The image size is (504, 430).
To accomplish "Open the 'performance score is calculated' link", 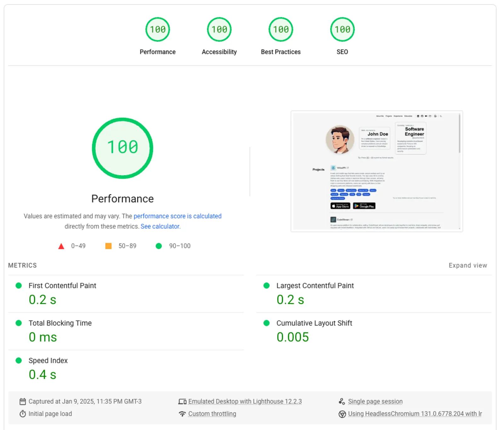I will tap(177, 216).
